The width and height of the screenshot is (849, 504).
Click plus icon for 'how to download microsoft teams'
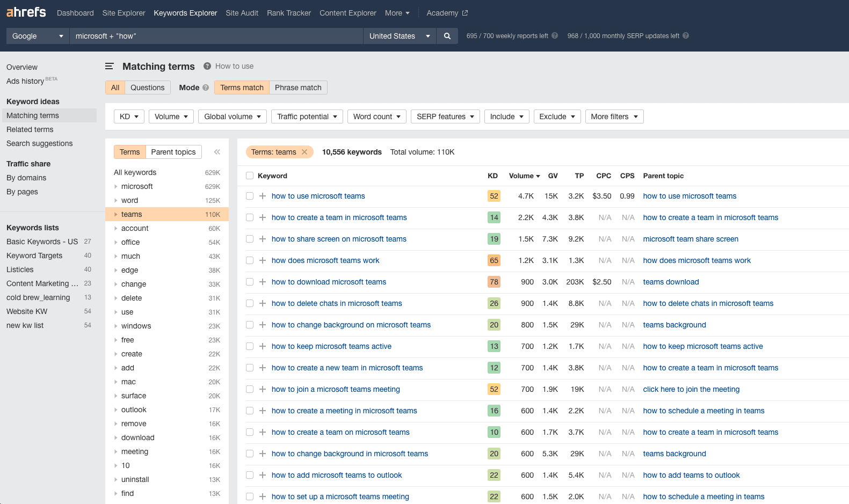click(x=263, y=282)
